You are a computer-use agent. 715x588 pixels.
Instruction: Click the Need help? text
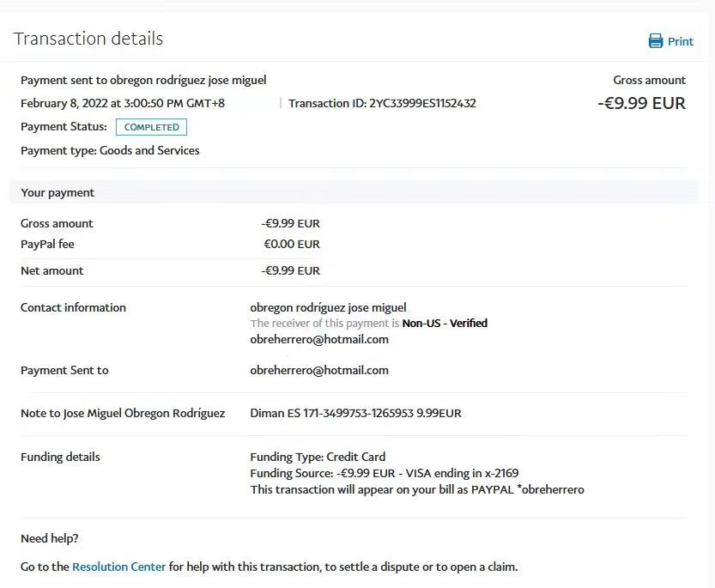pos(50,538)
